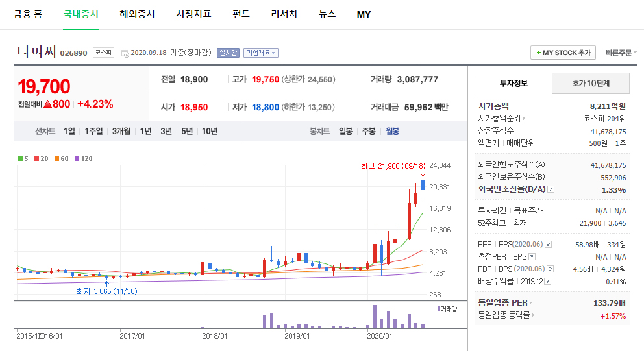The image size is (644, 351).
Task: Click the 저가 value 18,800
Action: pos(266,107)
